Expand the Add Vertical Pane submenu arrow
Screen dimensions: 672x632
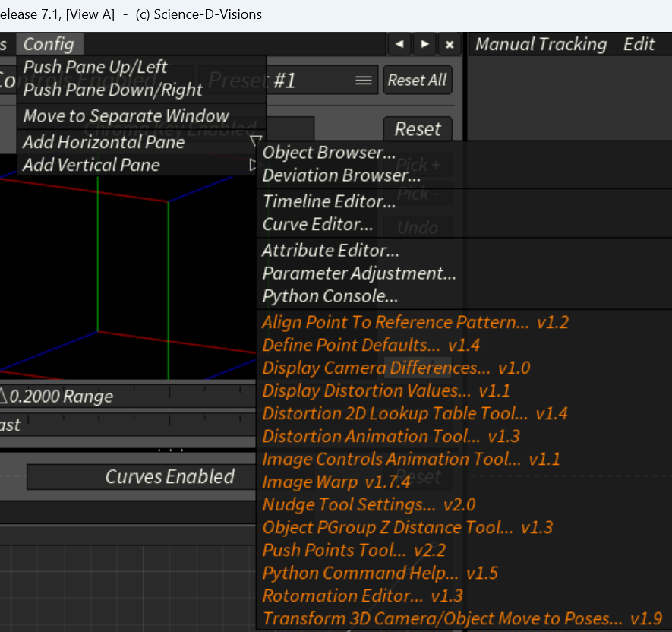tap(254, 165)
